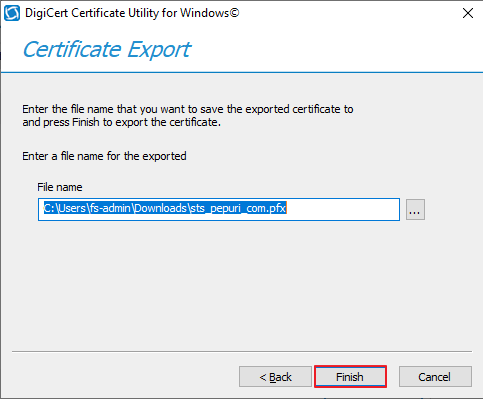Go back with the < Back button
The height and width of the screenshot is (399, 483).
pos(275,377)
